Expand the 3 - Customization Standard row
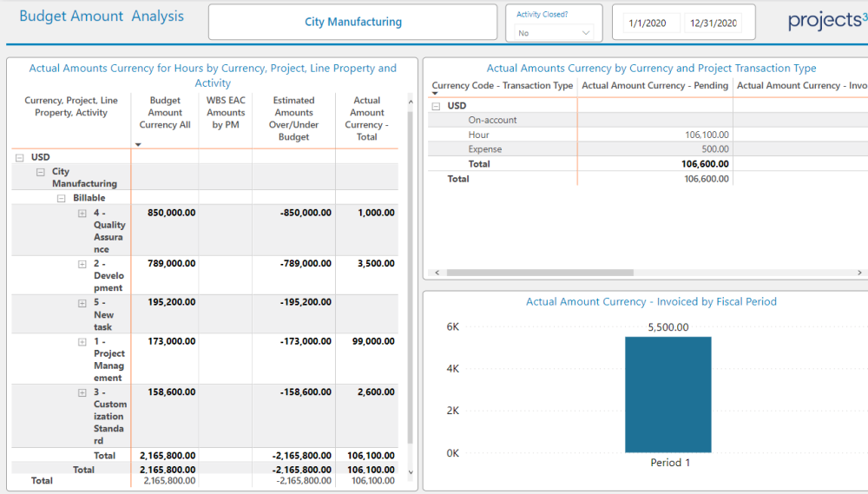Viewport: 868px width, 494px height. [x=82, y=392]
